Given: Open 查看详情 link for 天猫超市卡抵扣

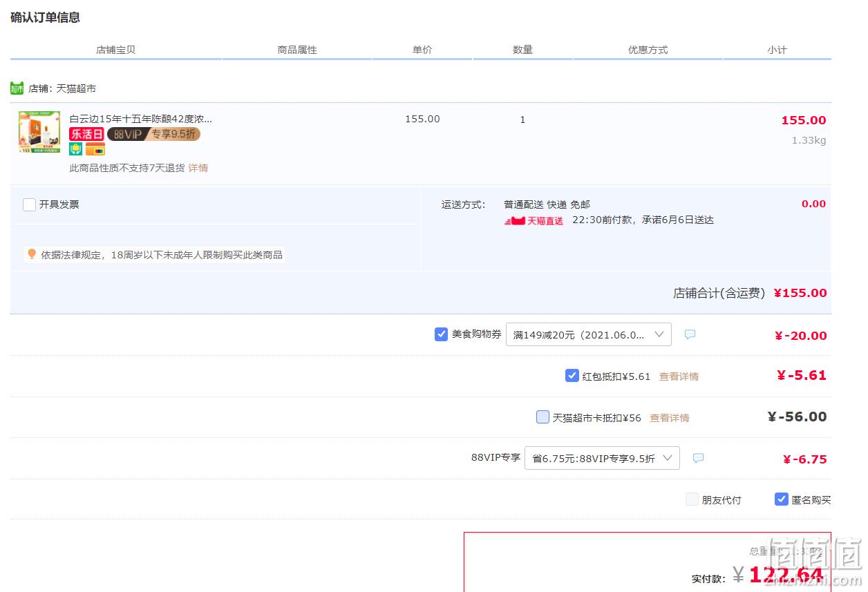Looking at the screenshot, I should point(669,418).
